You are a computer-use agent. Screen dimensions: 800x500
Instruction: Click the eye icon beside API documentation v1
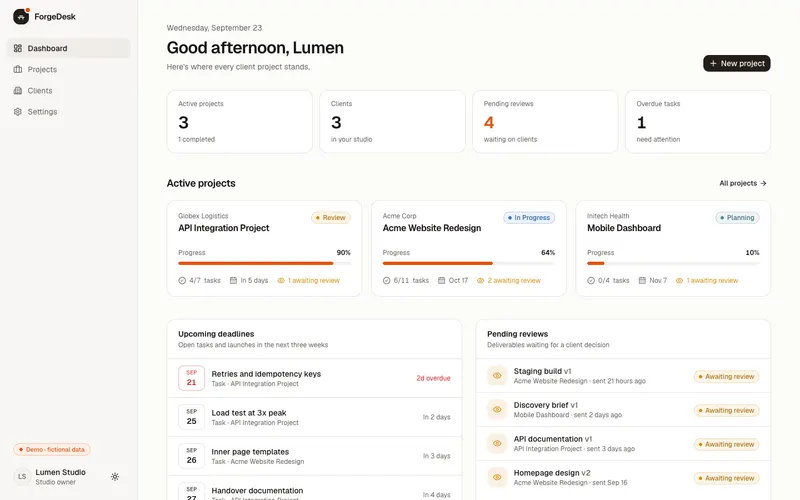pyautogui.click(x=497, y=443)
